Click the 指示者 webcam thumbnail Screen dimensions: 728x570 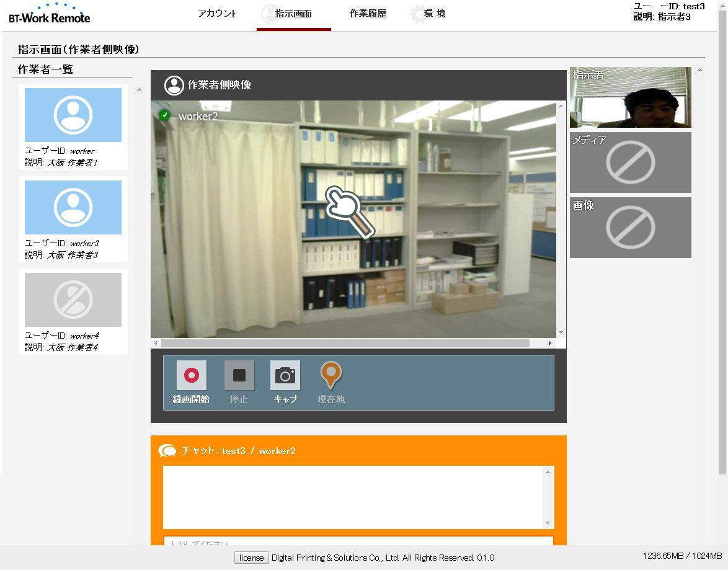coord(630,97)
